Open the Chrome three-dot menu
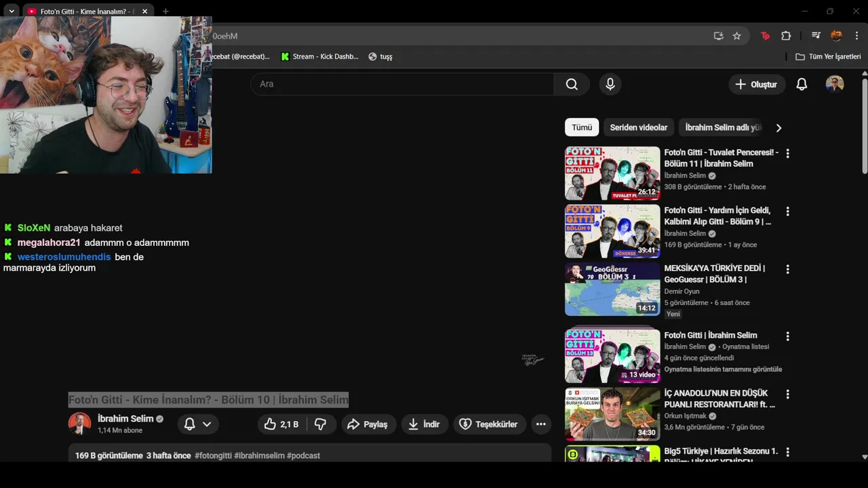Viewport: 868px width, 488px height. point(856,36)
